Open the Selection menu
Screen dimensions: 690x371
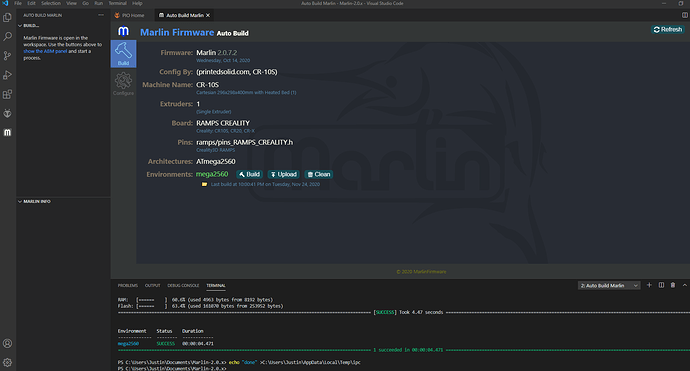coord(51,3)
